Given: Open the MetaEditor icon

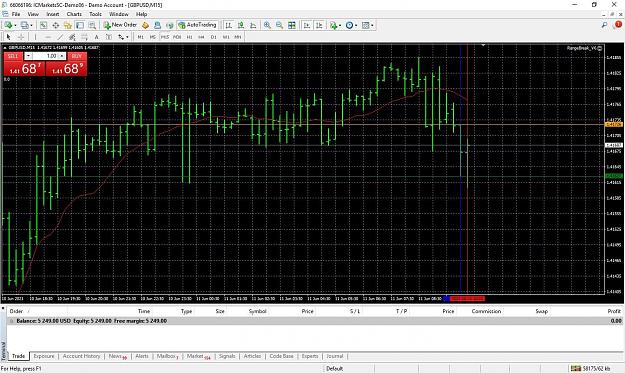Looking at the screenshot, I should coord(145,25).
